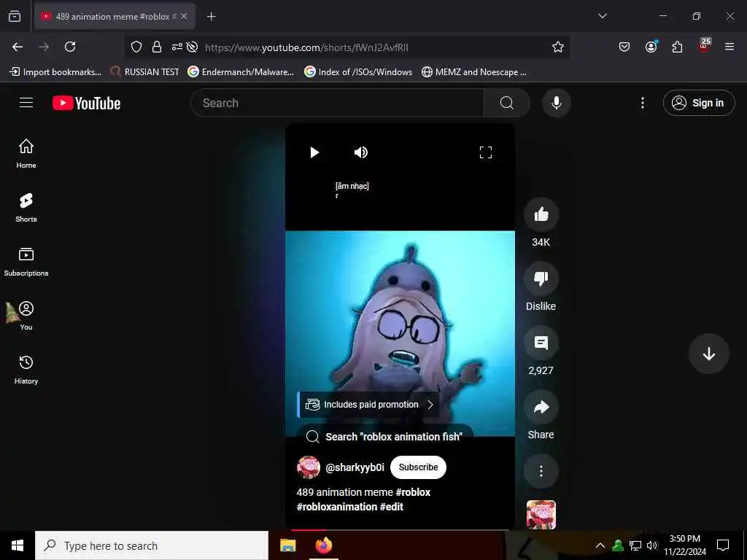Open Index of /ISOs/Windows bookmark
This screenshot has height=560, width=747.
click(x=358, y=72)
